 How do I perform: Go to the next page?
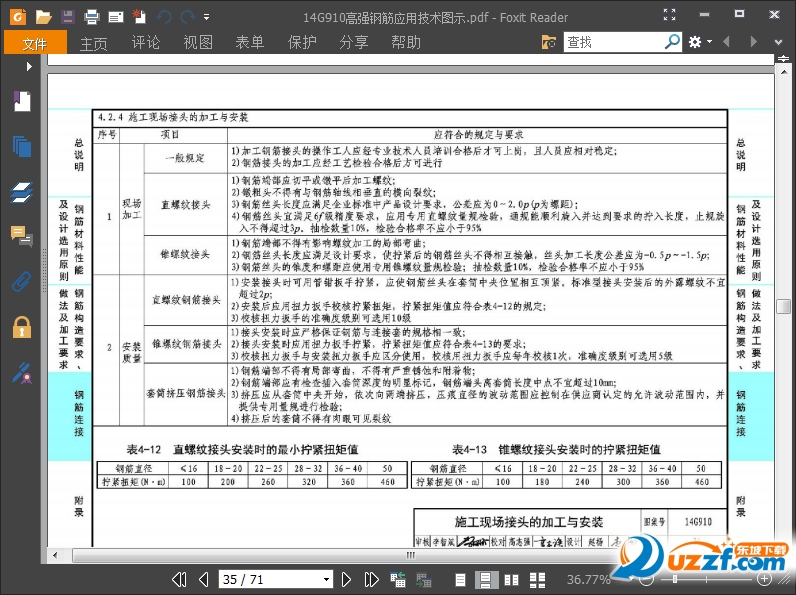tap(346, 579)
